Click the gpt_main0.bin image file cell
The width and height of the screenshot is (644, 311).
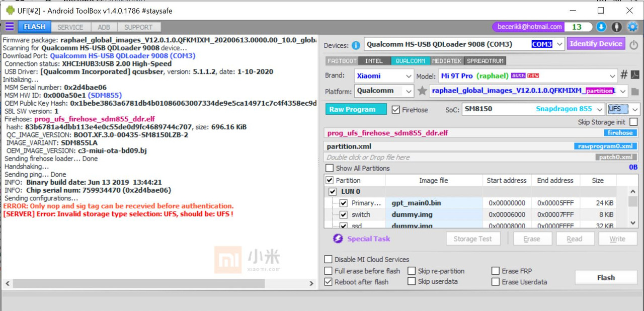point(434,203)
